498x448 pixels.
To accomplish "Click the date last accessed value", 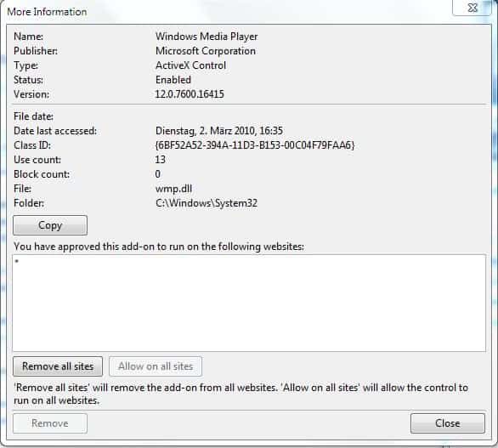I will tap(219, 131).
